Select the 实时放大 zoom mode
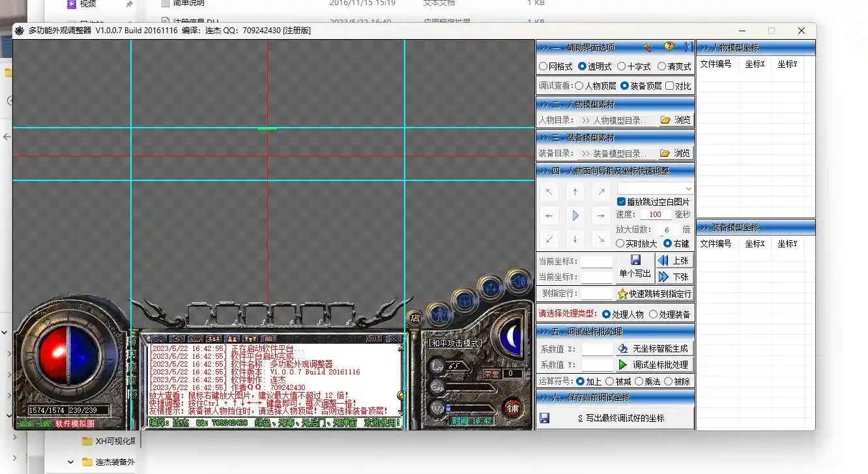Screen dimensions: 868x474 (637, 244)
